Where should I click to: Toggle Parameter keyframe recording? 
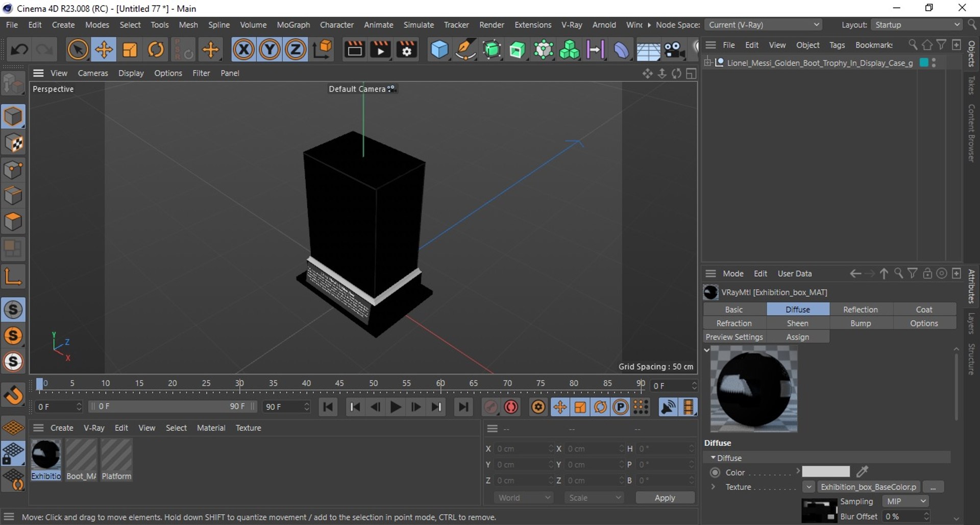621,407
